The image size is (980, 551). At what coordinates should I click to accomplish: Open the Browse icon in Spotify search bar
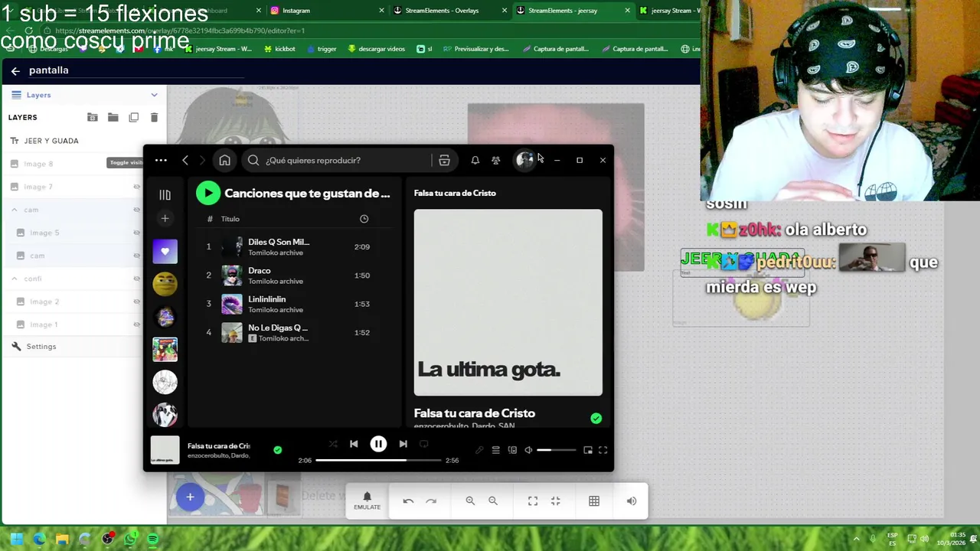click(x=444, y=160)
